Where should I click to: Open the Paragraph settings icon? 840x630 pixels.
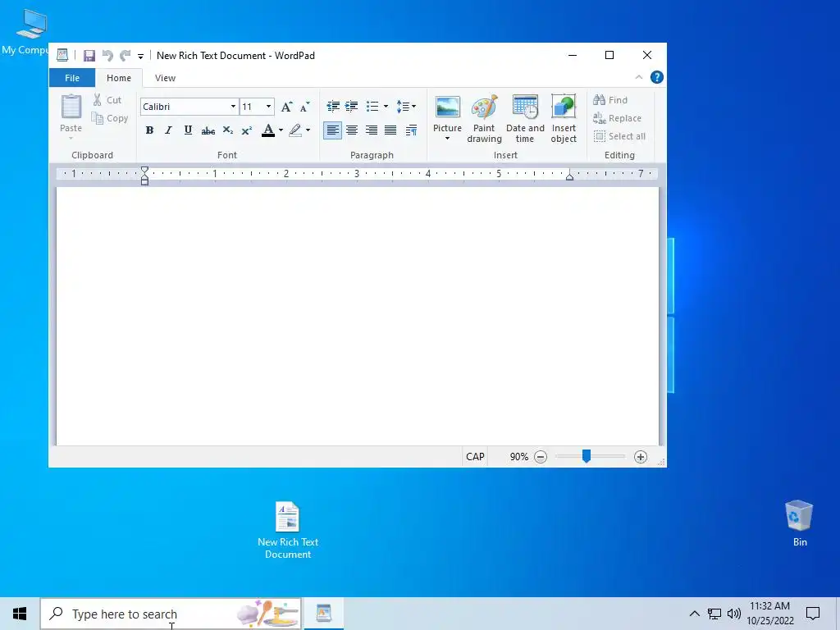412,130
